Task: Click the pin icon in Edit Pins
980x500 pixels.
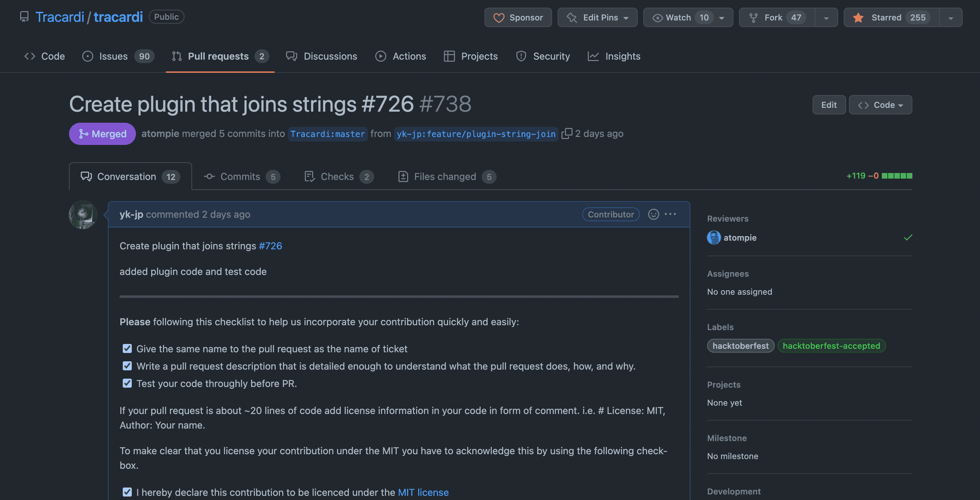Action: coord(572,17)
